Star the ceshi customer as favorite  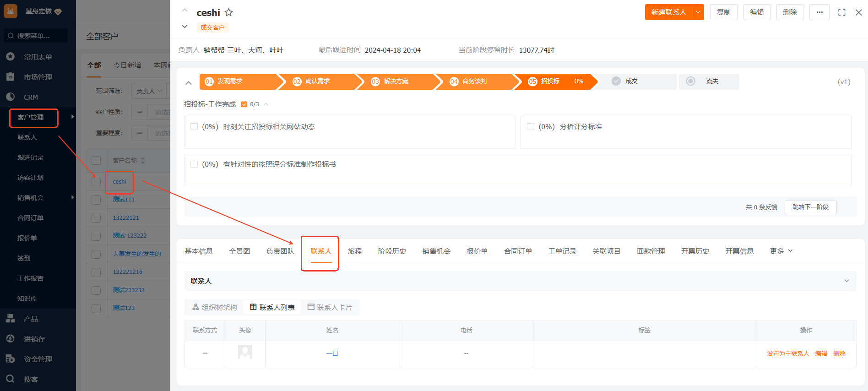[228, 12]
